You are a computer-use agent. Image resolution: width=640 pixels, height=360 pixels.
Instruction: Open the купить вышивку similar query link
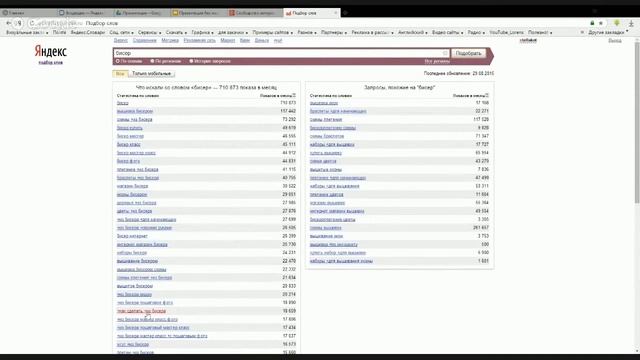pos(326,153)
